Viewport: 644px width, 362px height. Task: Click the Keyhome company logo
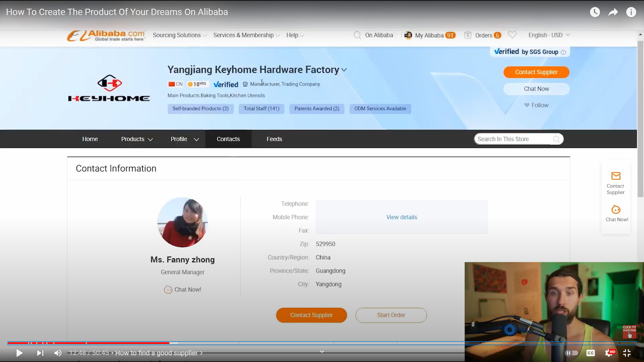[109, 88]
